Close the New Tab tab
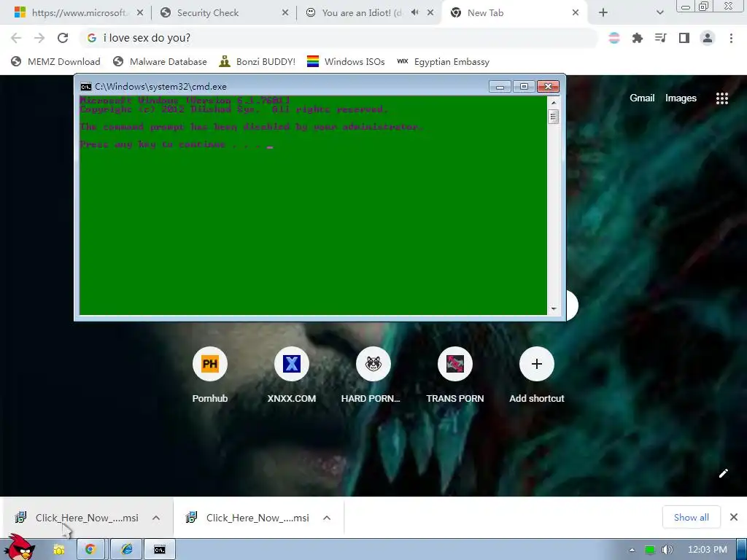The image size is (747, 560). point(575,13)
